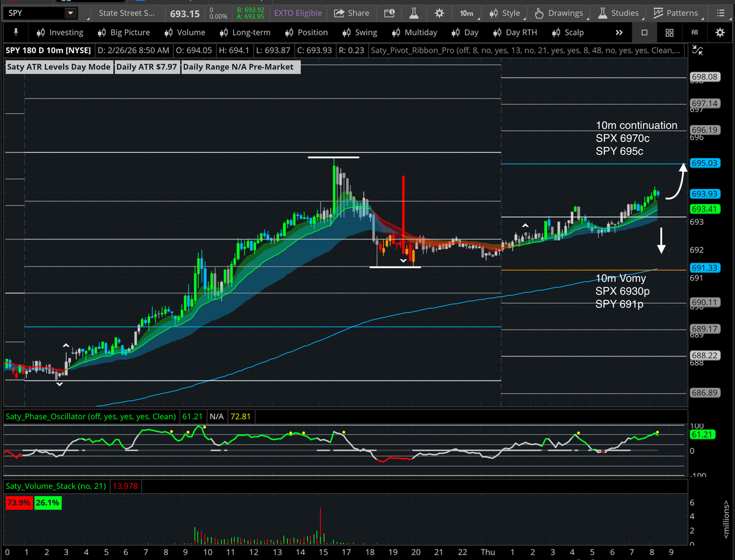Click the pin icon on the study-set bar

pyautogui.click(x=15, y=32)
